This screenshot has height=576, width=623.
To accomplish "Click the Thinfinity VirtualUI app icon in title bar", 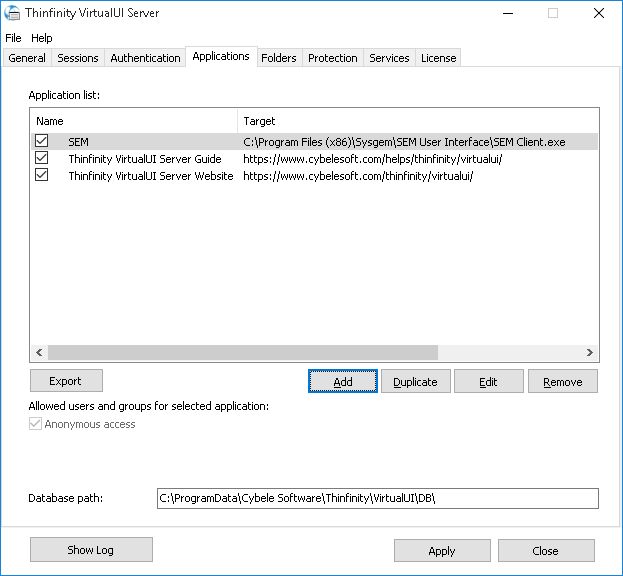I will (13, 14).
